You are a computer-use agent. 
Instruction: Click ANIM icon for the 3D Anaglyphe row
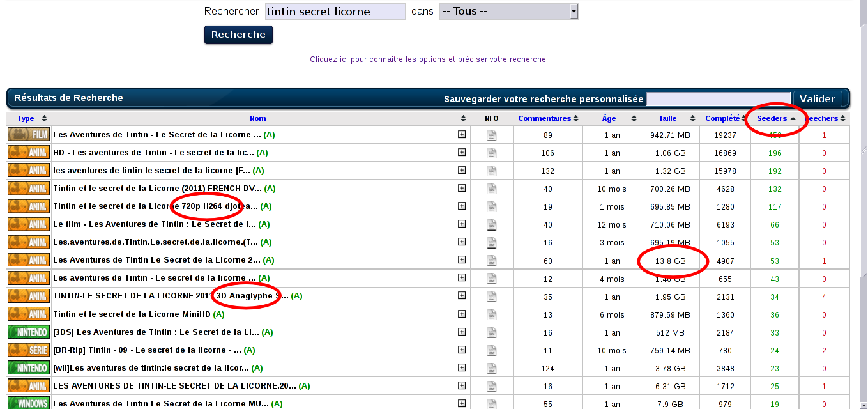coord(29,296)
